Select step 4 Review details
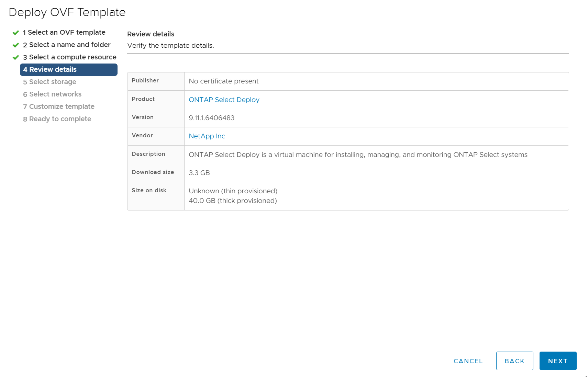The width and height of the screenshot is (588, 377). (69, 69)
